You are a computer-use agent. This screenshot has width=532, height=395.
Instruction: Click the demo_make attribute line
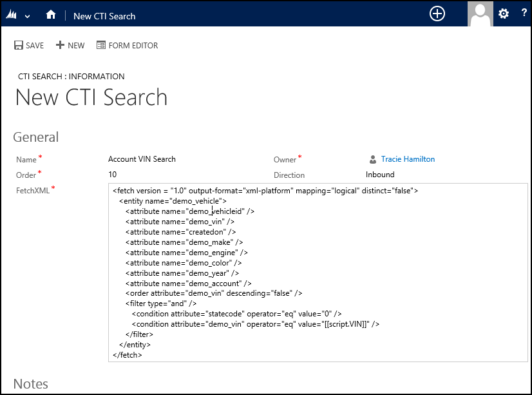184,242
